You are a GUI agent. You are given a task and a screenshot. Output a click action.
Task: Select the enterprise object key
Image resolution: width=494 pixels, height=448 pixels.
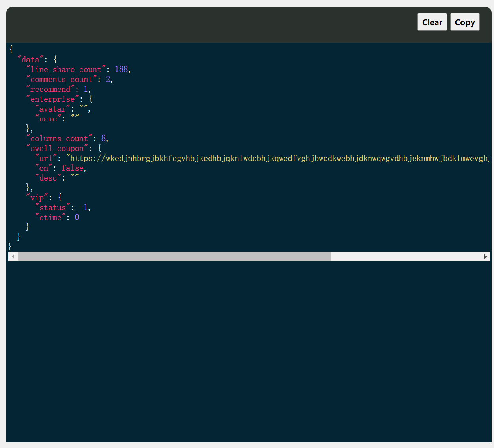(x=52, y=99)
